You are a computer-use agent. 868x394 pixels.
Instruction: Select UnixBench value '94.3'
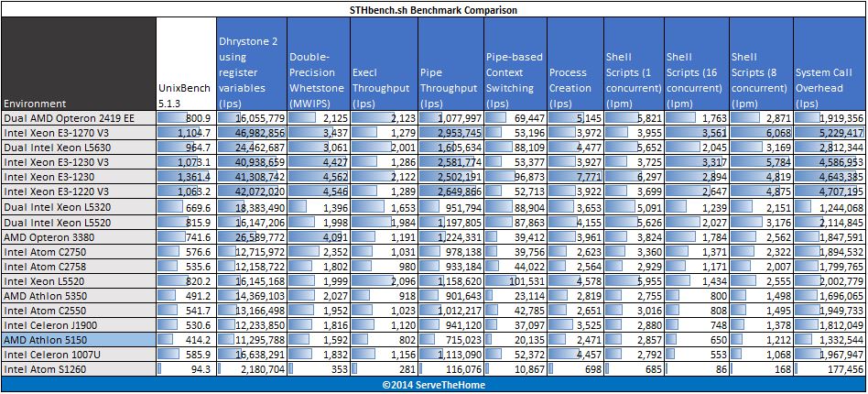pyautogui.click(x=201, y=369)
